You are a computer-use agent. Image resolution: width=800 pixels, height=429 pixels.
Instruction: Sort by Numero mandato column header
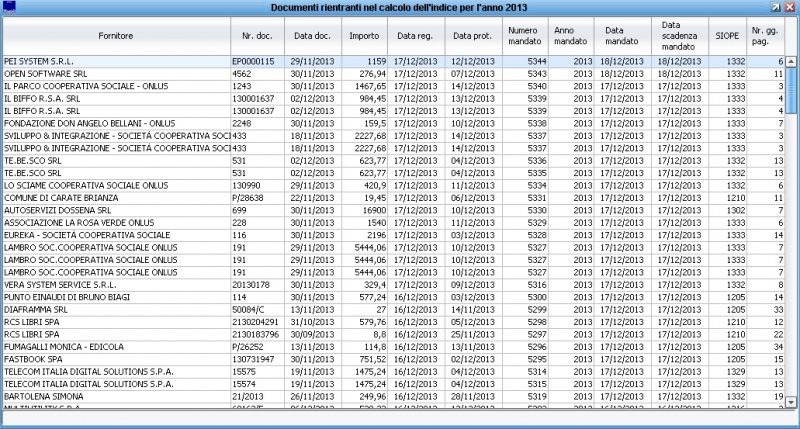[525, 36]
